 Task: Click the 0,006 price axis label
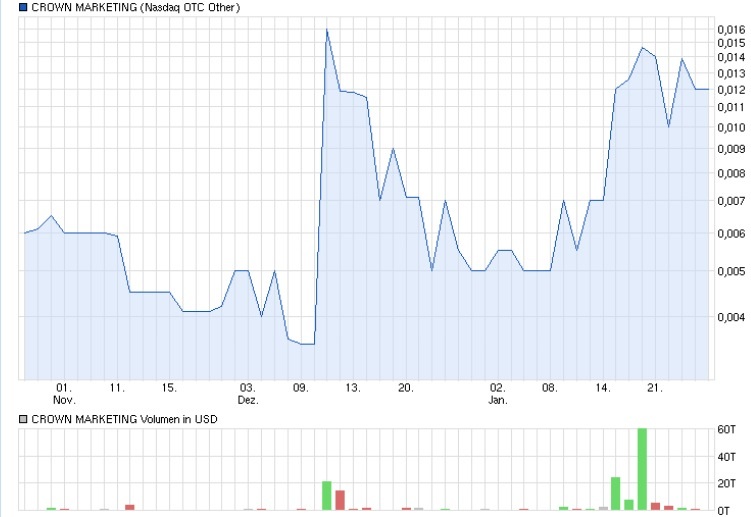tap(731, 233)
